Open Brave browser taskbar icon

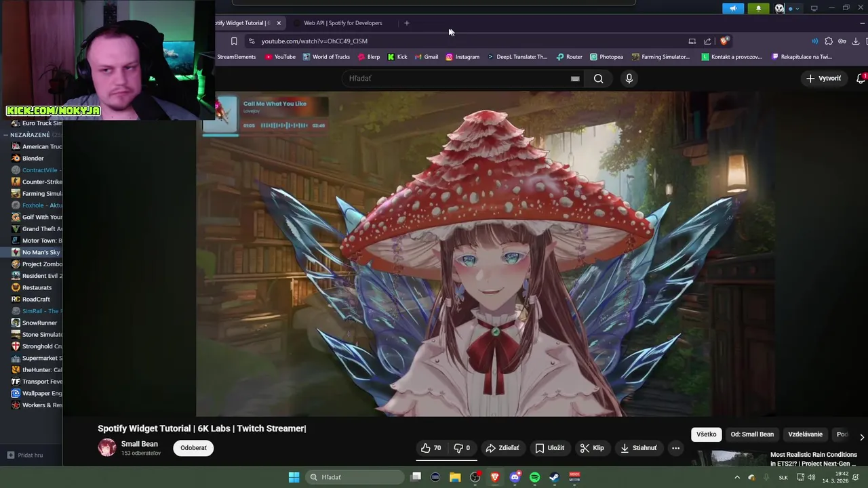(x=495, y=477)
